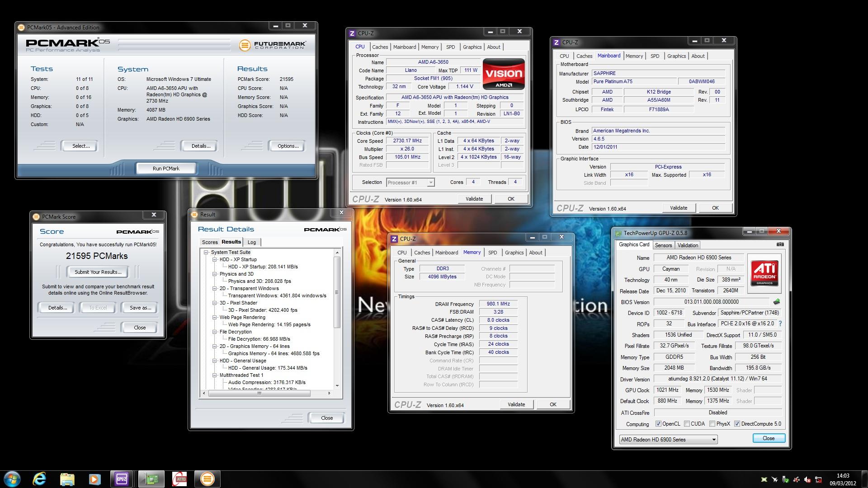
Task: Toggle the PhysX checkbox in GPU-Z
Action: coord(712,423)
